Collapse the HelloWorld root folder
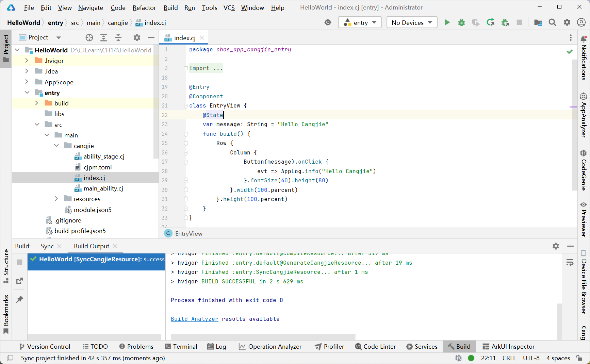590x364 pixels. tap(17, 50)
